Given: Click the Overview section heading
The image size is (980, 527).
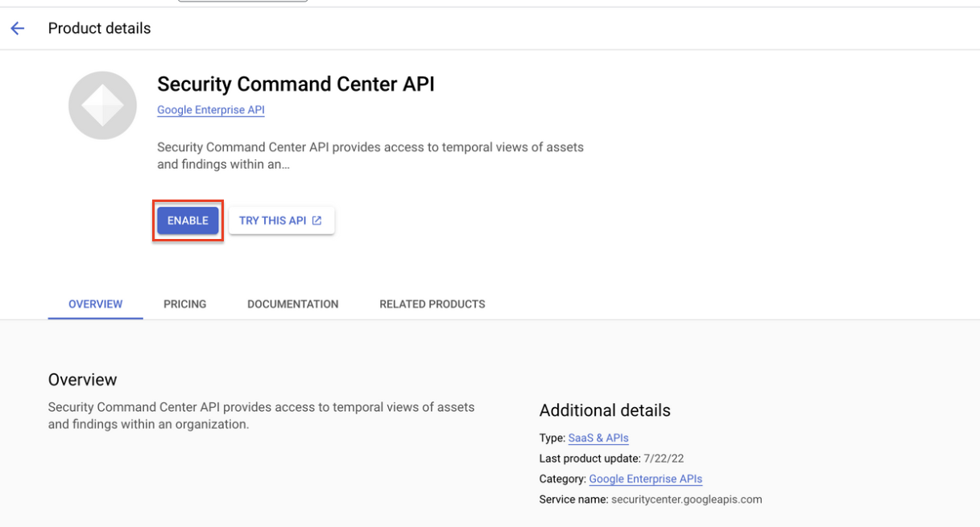Looking at the screenshot, I should [x=83, y=380].
